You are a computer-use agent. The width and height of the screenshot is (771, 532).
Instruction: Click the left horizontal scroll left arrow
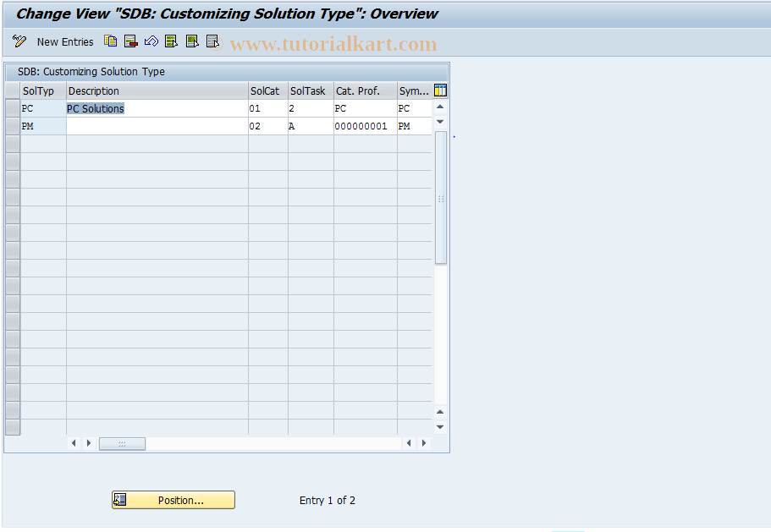click(x=74, y=443)
